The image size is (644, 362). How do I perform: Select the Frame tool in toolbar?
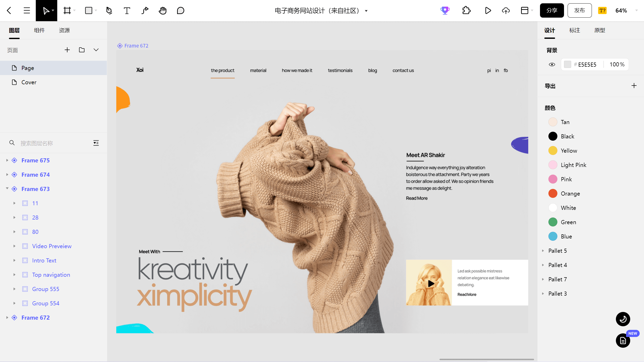[x=67, y=11]
